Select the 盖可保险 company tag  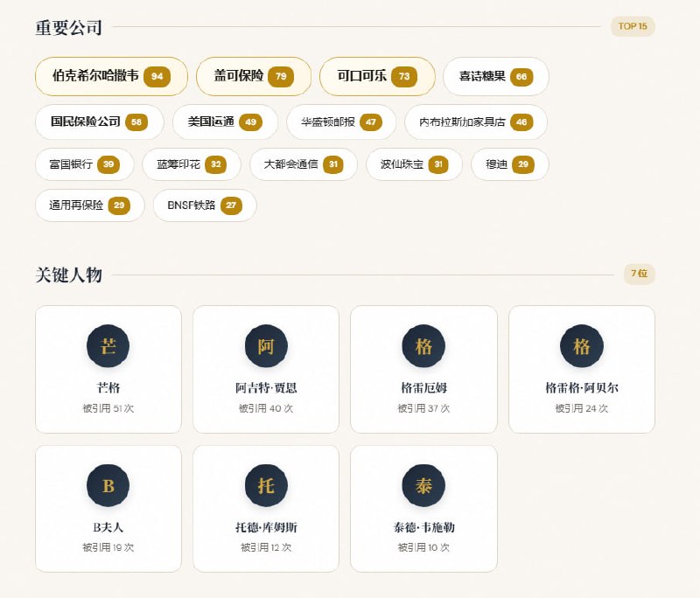(x=253, y=76)
